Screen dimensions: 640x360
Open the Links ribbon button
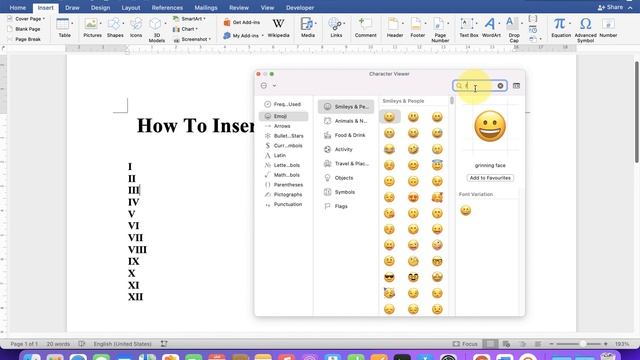coord(336,28)
